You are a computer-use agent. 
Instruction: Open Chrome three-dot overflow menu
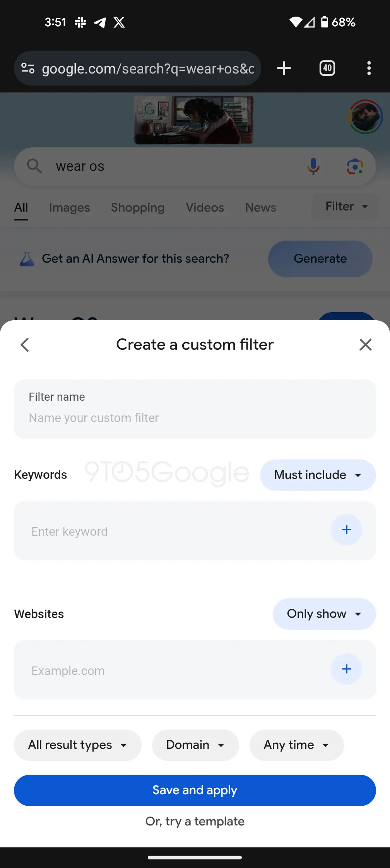pos(369,68)
